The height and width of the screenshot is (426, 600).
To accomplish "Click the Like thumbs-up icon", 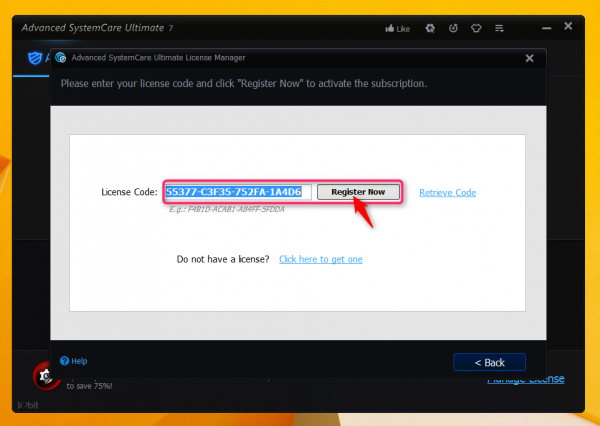I will click(x=390, y=28).
